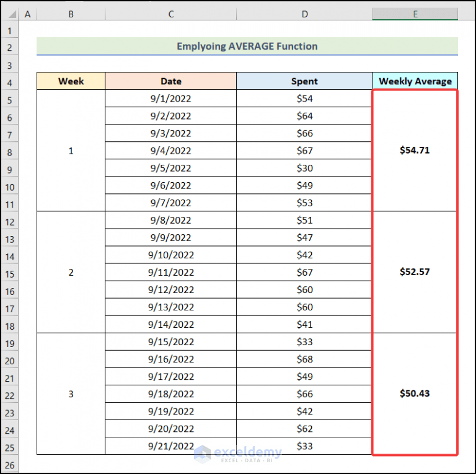Click the date cell 9/14/2022
Image resolution: width=476 pixels, height=474 pixels.
[x=171, y=324]
